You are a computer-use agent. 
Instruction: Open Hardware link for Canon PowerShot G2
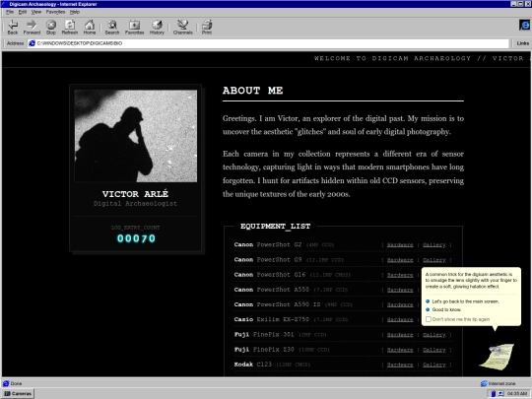(400, 245)
